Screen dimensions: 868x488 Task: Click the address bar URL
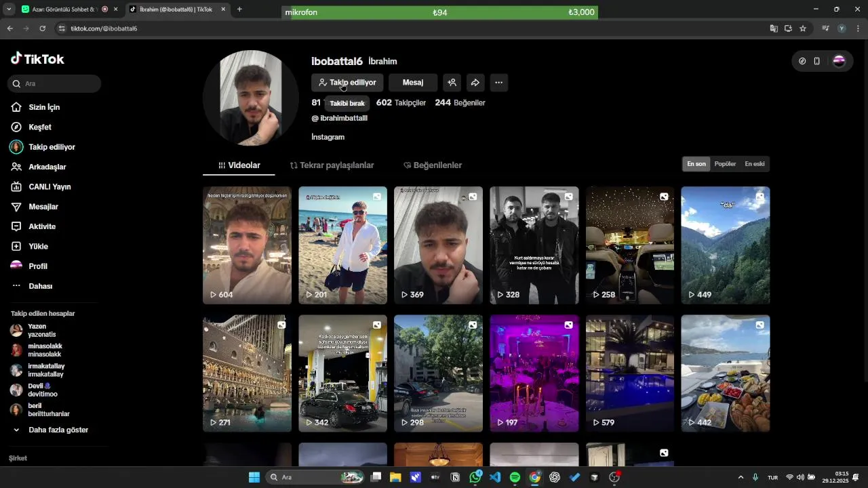pos(104,28)
